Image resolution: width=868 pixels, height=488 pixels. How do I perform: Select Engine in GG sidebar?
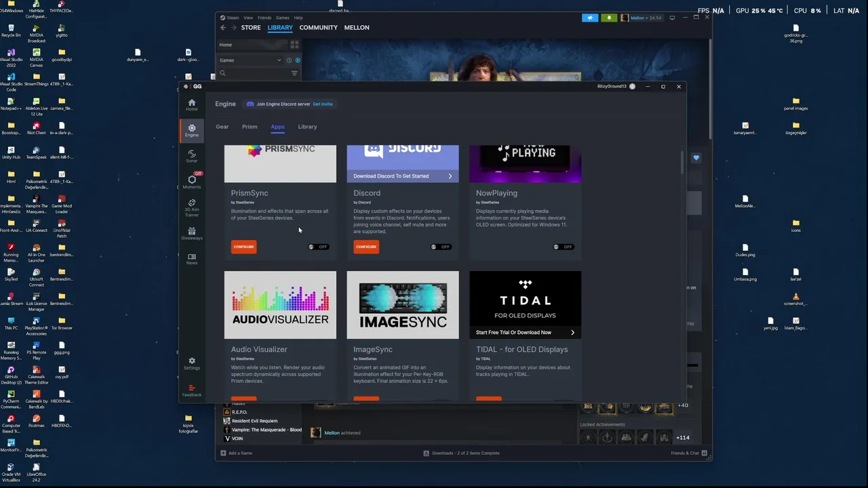pyautogui.click(x=192, y=130)
